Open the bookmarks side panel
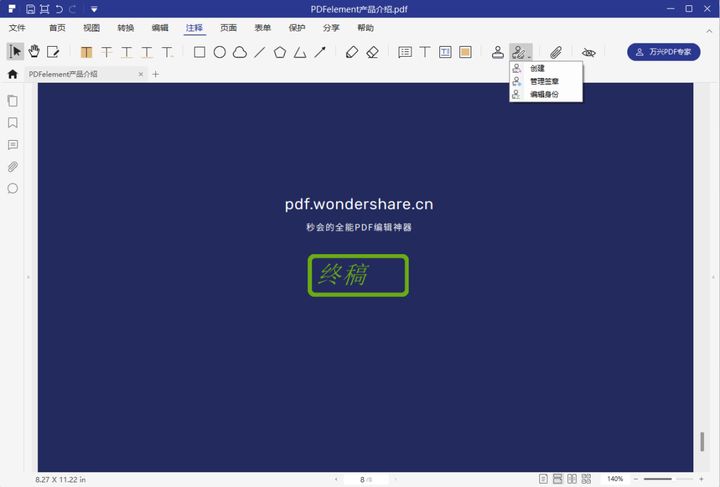 pyautogui.click(x=13, y=123)
